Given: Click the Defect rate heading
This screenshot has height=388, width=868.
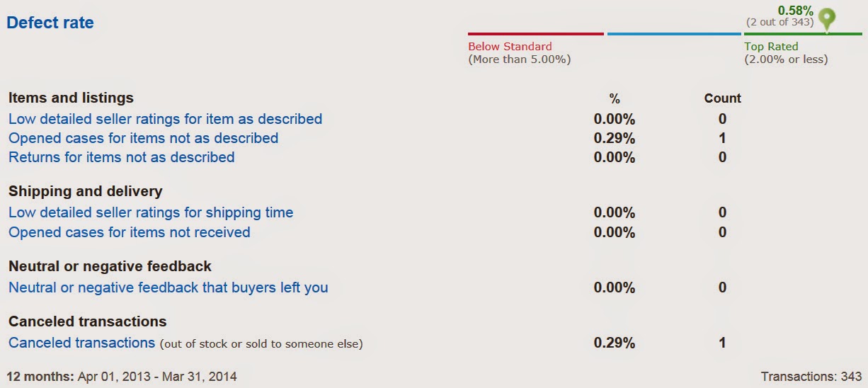Looking at the screenshot, I should pyautogui.click(x=50, y=23).
